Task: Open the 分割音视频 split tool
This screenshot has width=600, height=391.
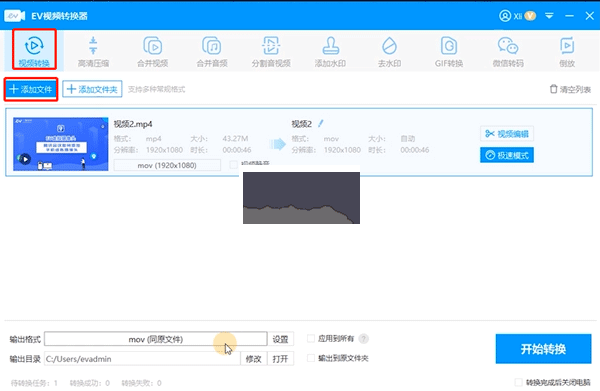Action: [271, 52]
